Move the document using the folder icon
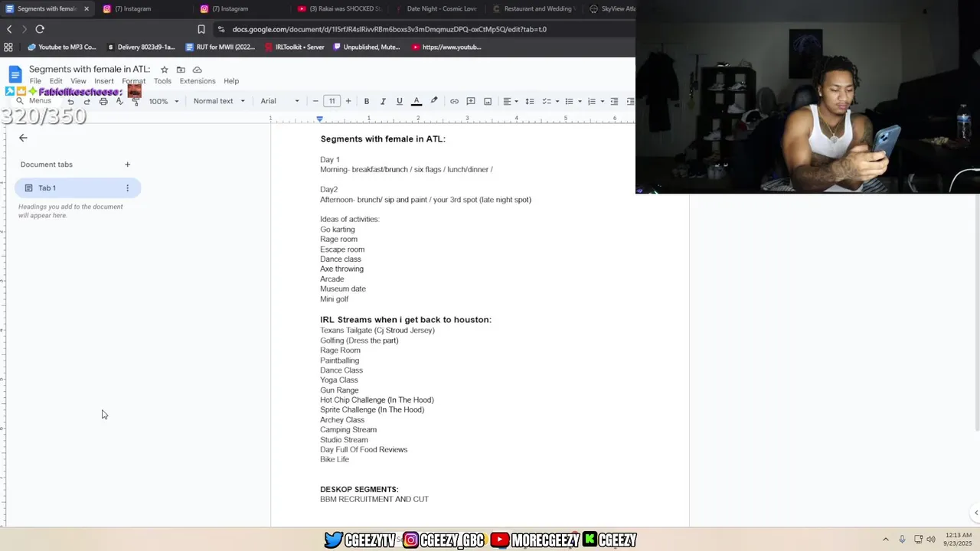Viewport: 980px width, 551px height. point(181,70)
